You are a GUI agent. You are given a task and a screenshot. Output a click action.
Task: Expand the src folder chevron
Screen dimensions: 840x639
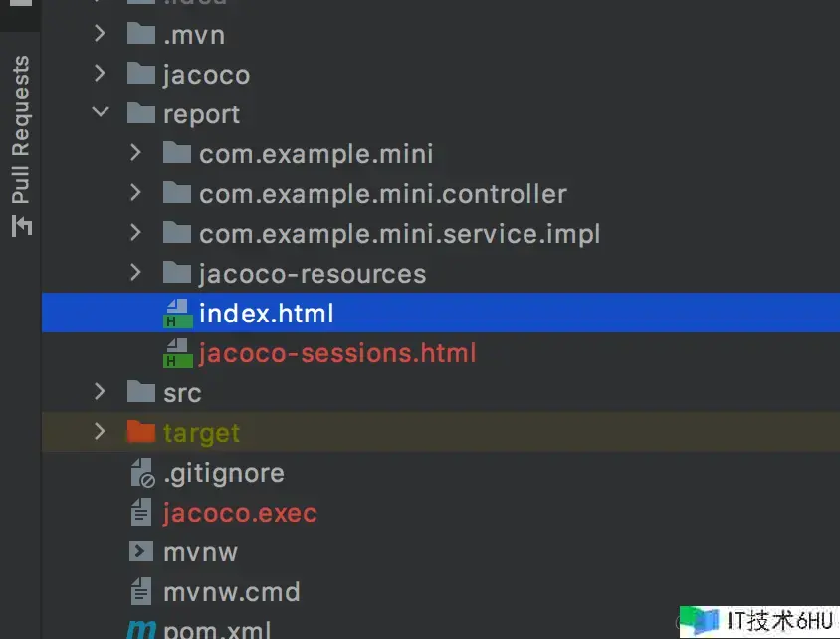[x=100, y=393]
